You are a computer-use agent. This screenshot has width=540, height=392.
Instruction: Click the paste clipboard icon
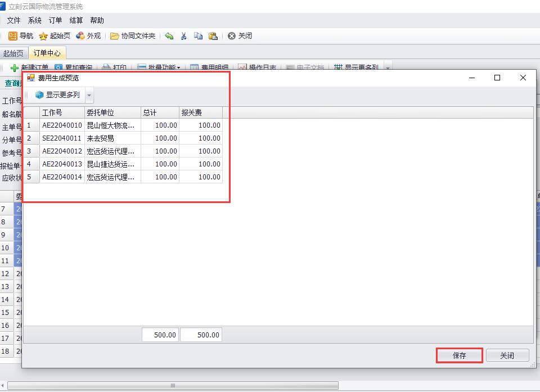213,36
